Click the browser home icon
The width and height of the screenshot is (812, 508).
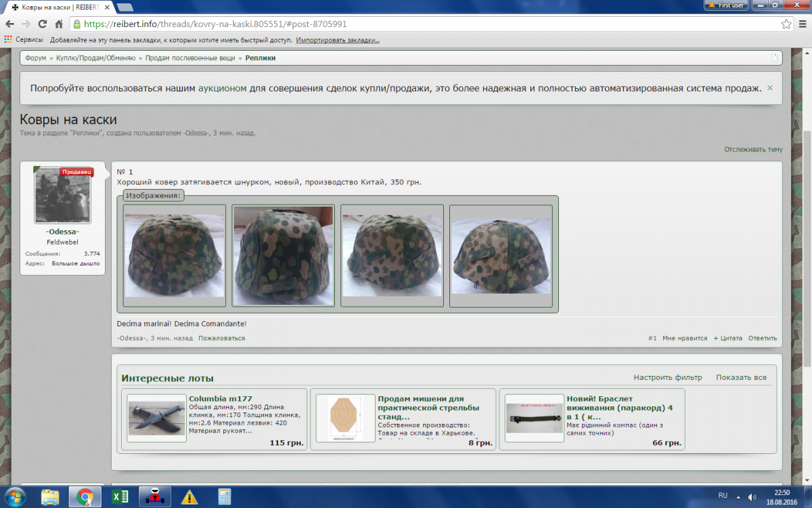click(59, 24)
